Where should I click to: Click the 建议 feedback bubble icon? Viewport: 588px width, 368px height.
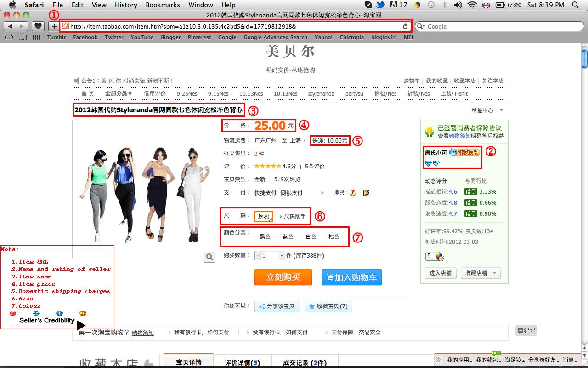click(x=526, y=330)
